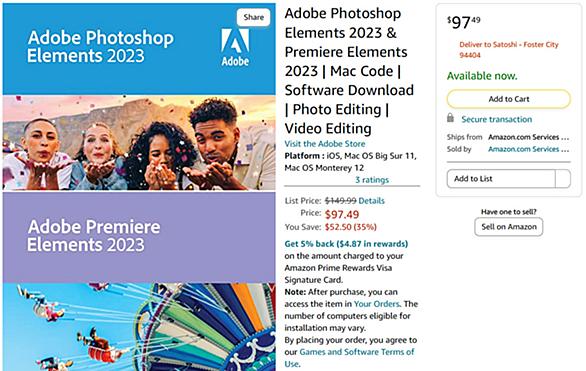Click the Sold by Amazon.com Services link
Screen dimensions: 586x371
pos(528,149)
